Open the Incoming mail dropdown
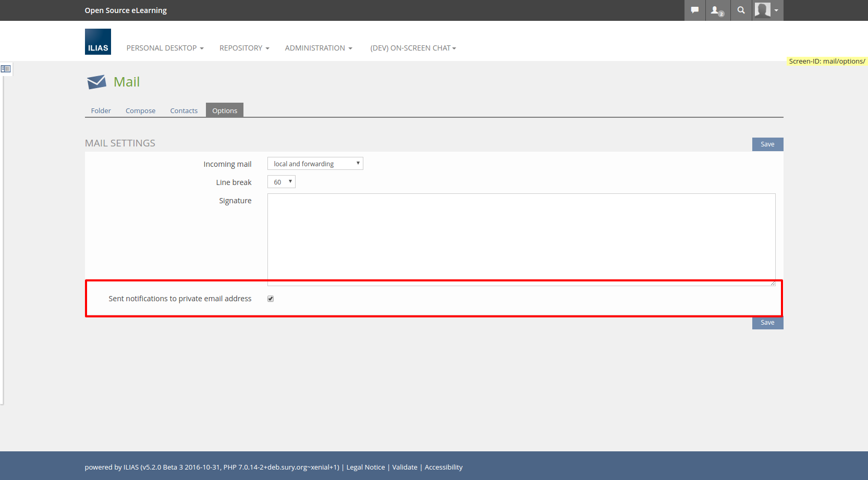Screen dimensions: 868x480 coord(315,164)
